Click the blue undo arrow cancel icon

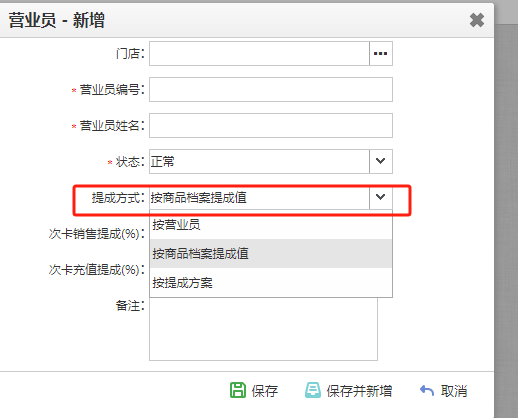427,390
